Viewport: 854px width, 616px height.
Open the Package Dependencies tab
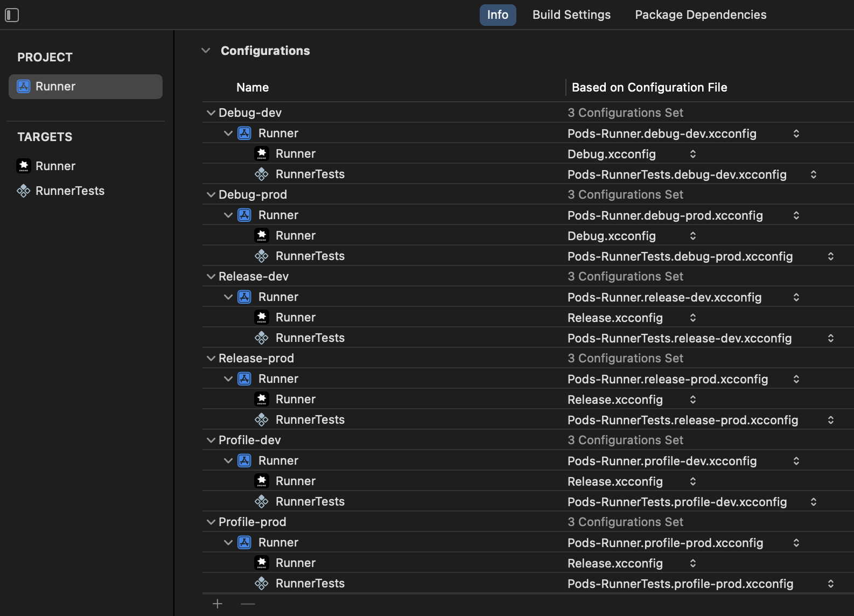(x=700, y=15)
